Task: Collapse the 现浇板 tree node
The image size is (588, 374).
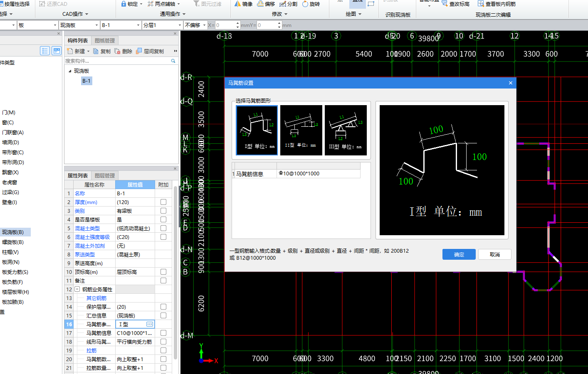Action: (x=70, y=71)
